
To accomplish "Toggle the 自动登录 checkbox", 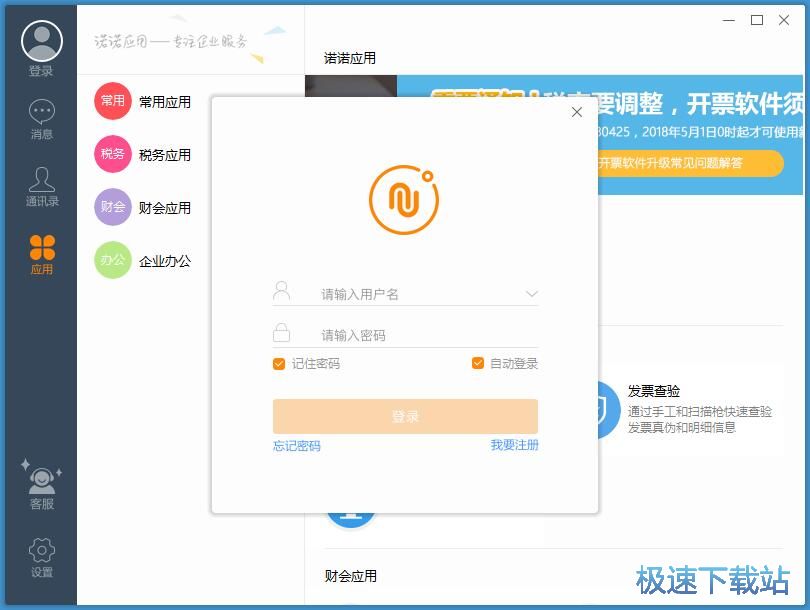I will click(478, 363).
